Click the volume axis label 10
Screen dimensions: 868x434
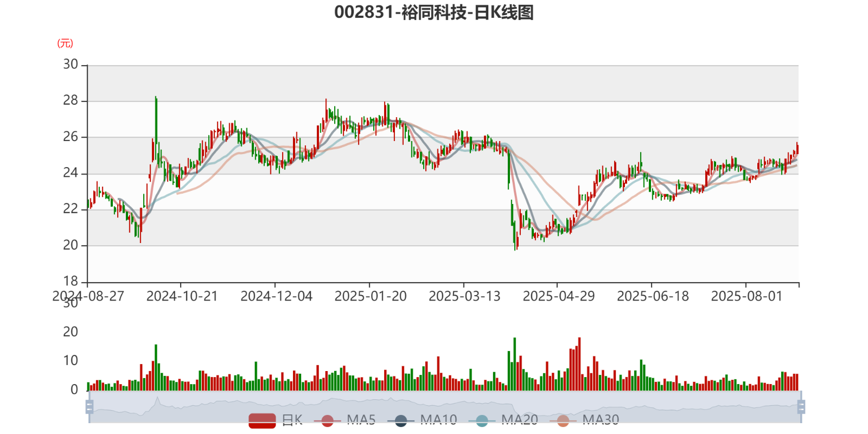(x=71, y=361)
